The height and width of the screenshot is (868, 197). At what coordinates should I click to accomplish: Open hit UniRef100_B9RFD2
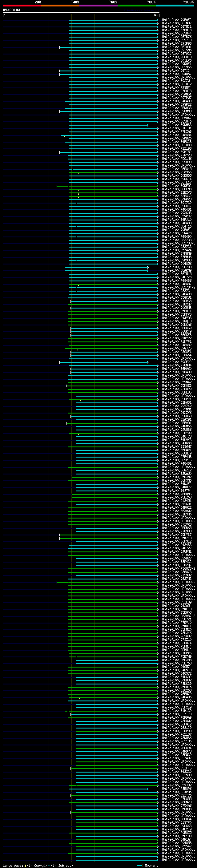[x=177, y=186]
